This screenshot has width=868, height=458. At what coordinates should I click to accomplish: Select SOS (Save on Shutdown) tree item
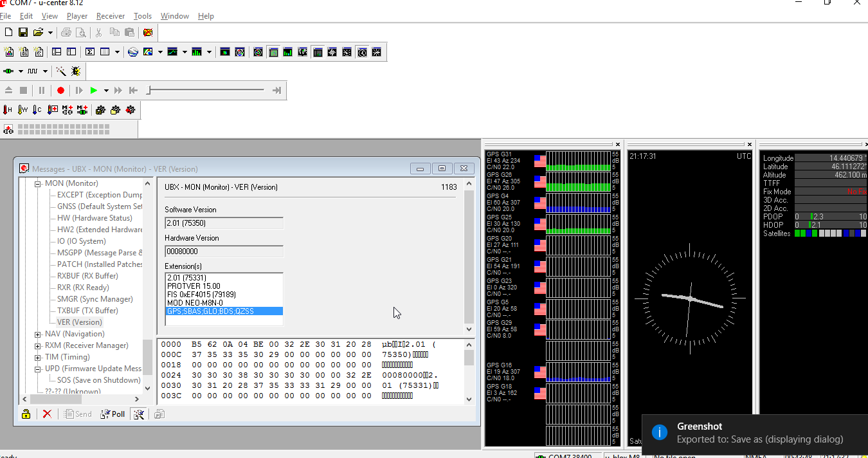coord(98,380)
